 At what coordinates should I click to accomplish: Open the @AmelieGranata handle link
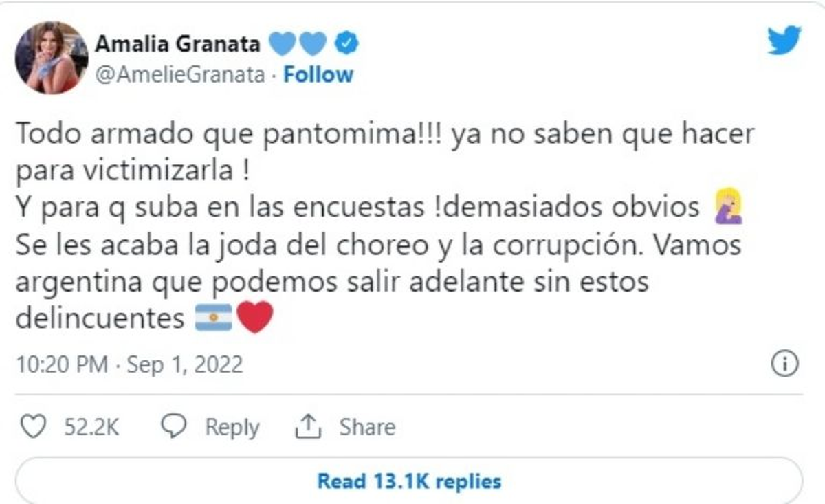click(x=179, y=74)
